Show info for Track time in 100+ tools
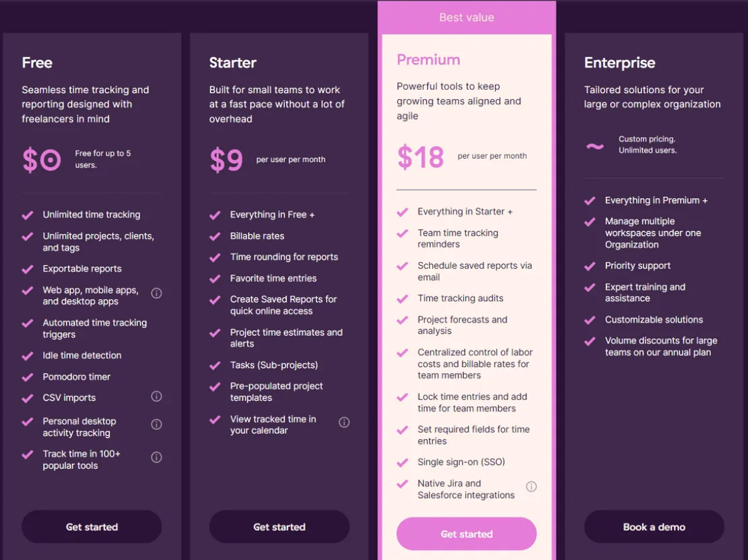 [156, 457]
